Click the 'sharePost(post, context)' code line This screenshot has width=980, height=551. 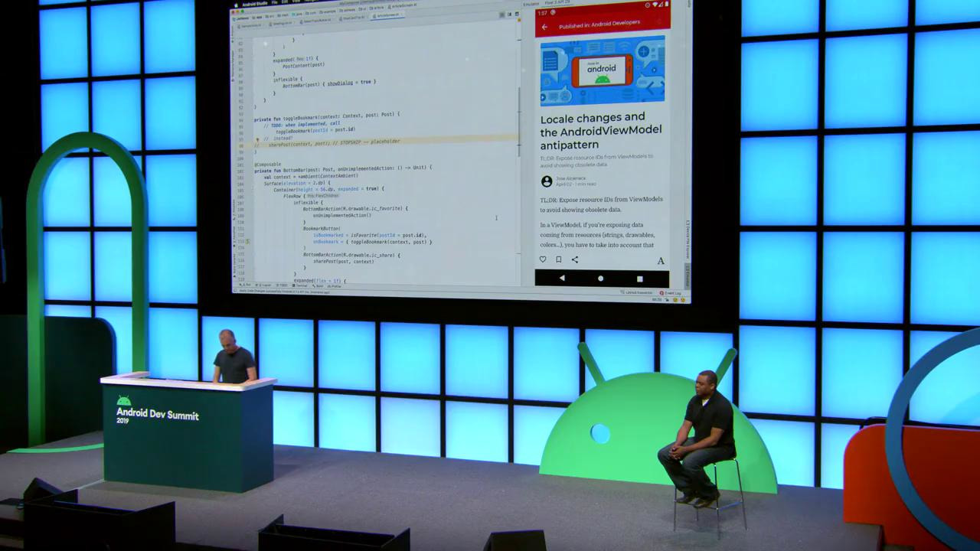click(343, 262)
